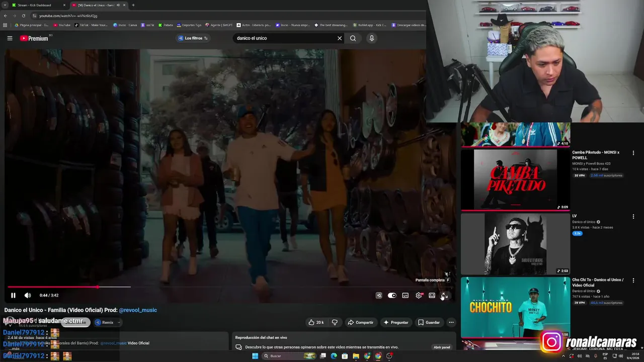
Task: Turn on subtitles in the player
Action: coord(406,296)
